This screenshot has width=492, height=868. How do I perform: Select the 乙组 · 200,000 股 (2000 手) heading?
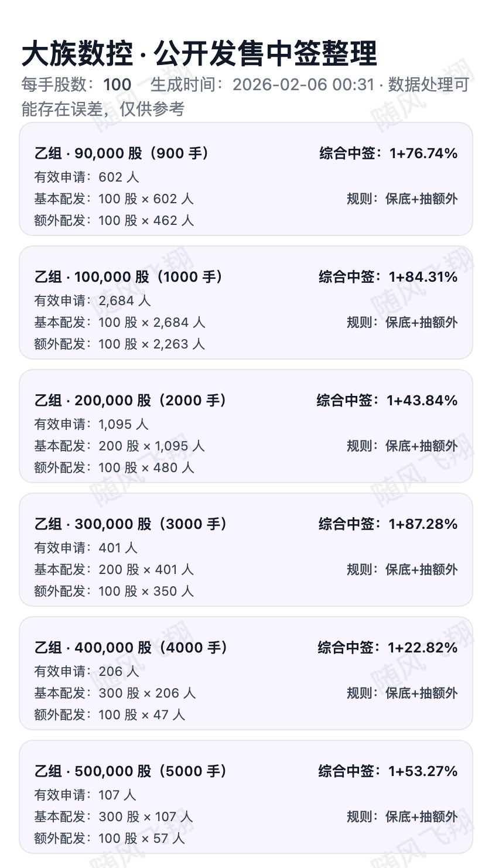pos(131,401)
